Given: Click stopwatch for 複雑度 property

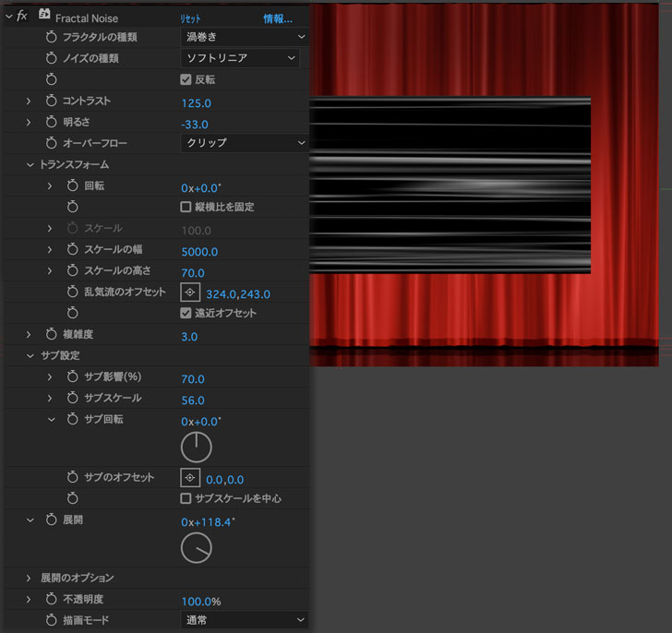Looking at the screenshot, I should click(51, 335).
